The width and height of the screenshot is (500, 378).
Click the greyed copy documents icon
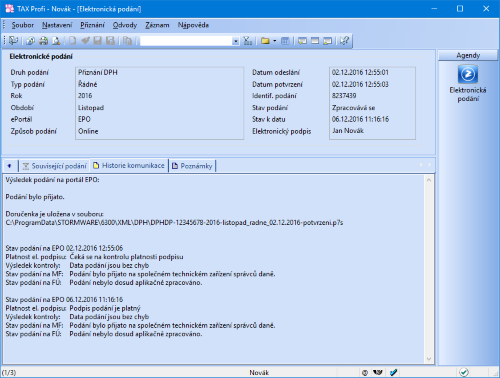tap(127, 41)
